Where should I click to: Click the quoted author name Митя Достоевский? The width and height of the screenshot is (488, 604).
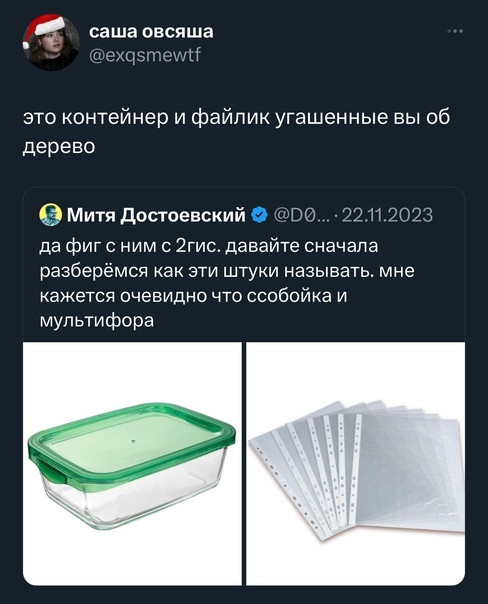(x=156, y=215)
